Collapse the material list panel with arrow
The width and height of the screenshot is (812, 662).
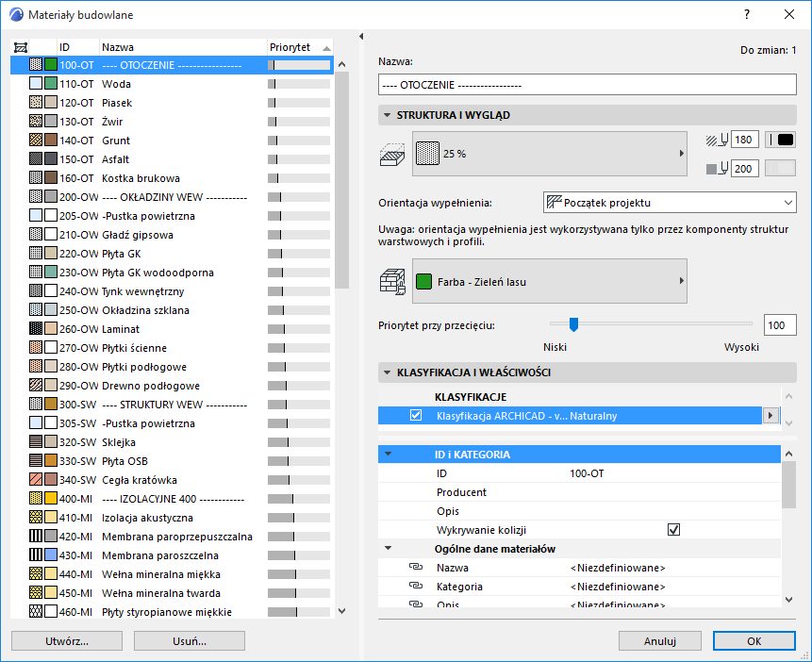[x=361, y=36]
